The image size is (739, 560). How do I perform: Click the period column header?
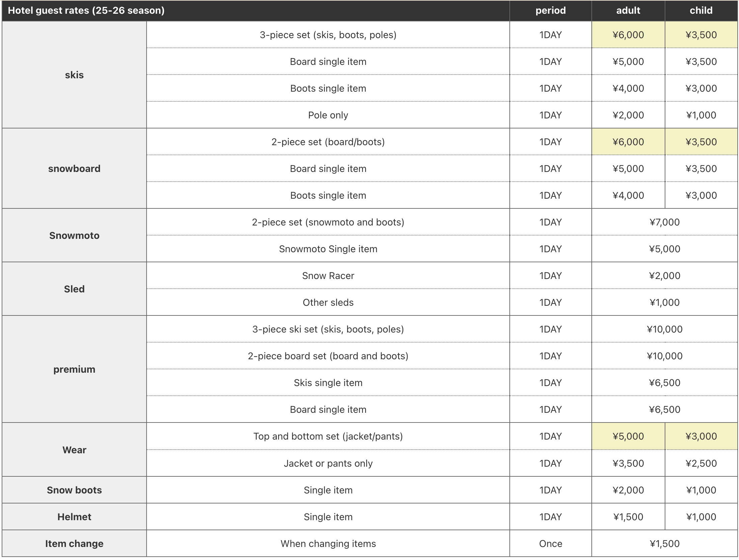click(x=550, y=10)
